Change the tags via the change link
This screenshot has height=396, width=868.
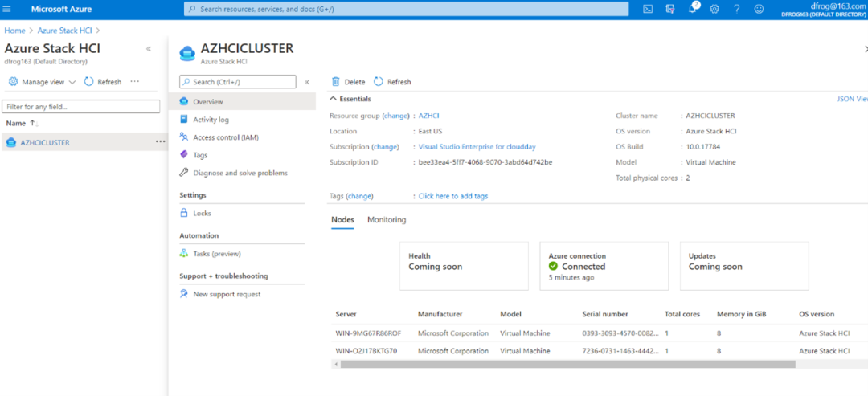[360, 196]
